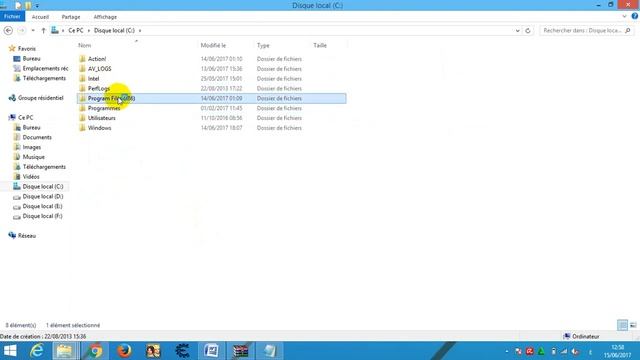This screenshot has height=360, width=640.
Task: Select Ce PC in navigation pane
Action: pyautogui.click(x=25, y=118)
